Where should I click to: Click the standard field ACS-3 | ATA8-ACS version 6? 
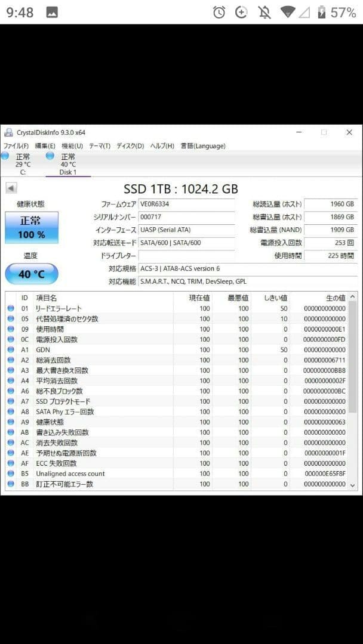248,268
